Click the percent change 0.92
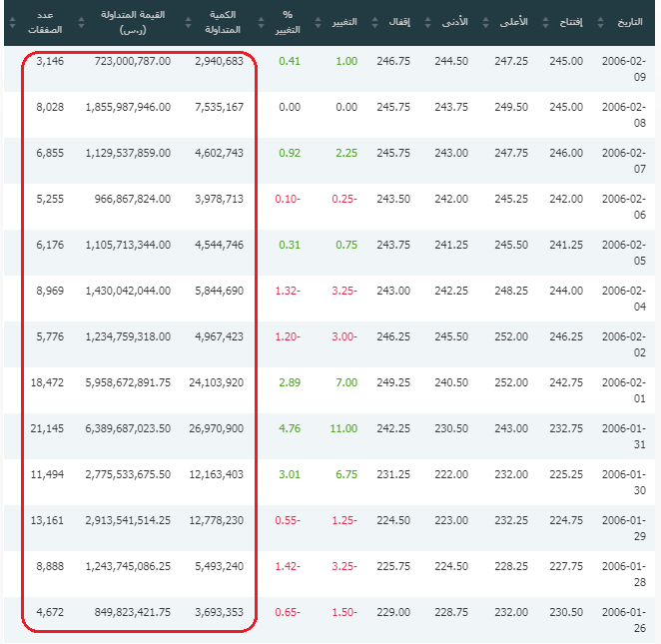The height and width of the screenshot is (644, 661). coord(290,154)
